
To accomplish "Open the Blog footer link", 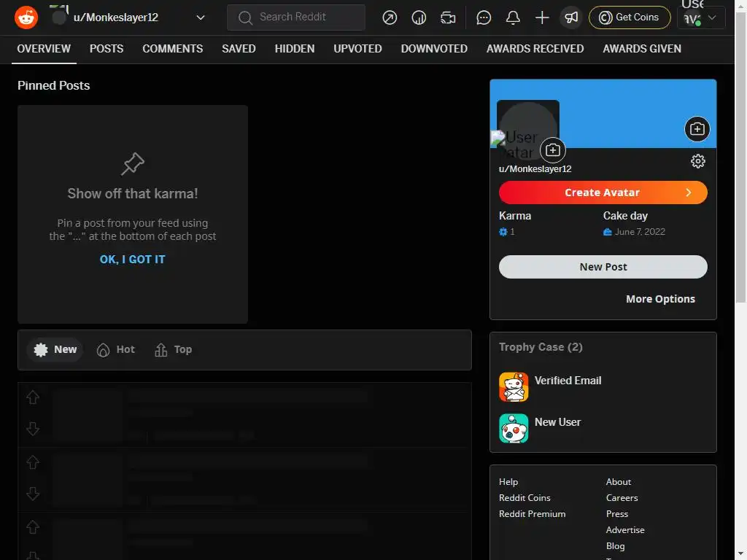I will click(x=615, y=546).
